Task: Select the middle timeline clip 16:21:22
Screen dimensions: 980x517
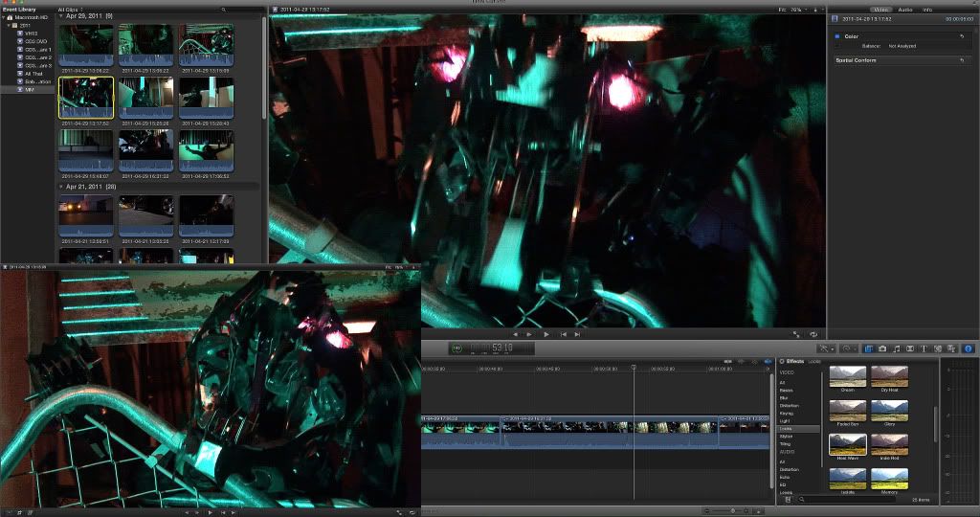Action: click(610, 432)
